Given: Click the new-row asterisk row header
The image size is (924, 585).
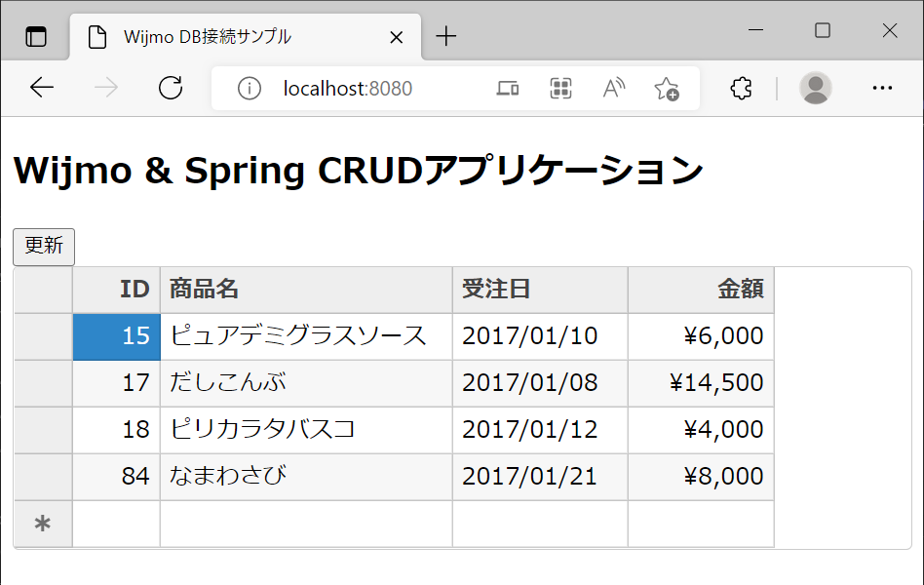Looking at the screenshot, I should [x=43, y=524].
